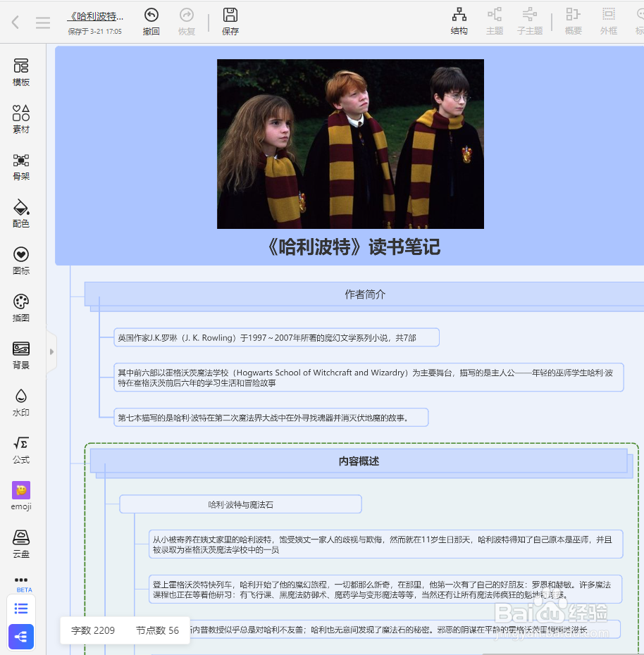The image size is (644, 655).
Task: Insert a summary with 概要
Action: [573, 21]
